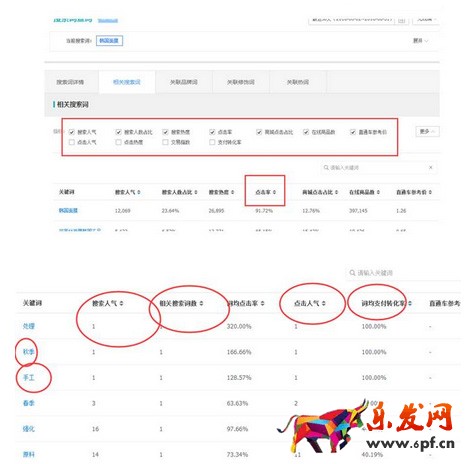The width and height of the screenshot is (465, 464).
Task: Uncheck the 直通车参考价 checkbox
Action: (x=353, y=132)
